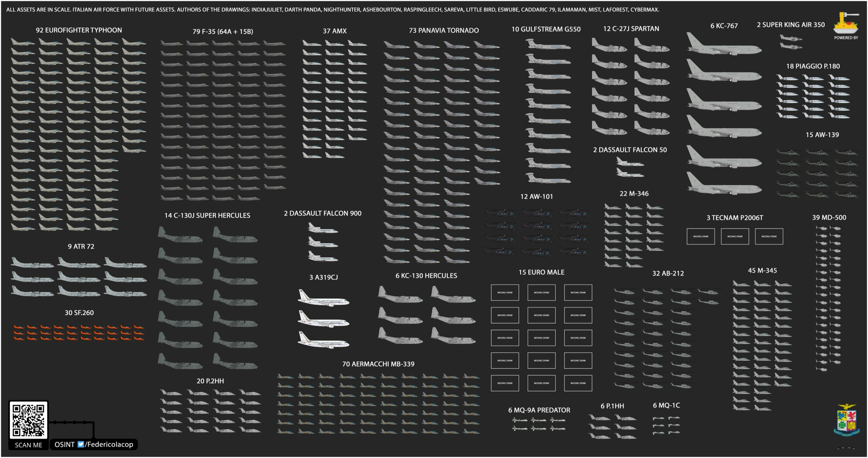Click the upper Super King Air 350 drawing
The width and height of the screenshot is (868, 458).
790,38
